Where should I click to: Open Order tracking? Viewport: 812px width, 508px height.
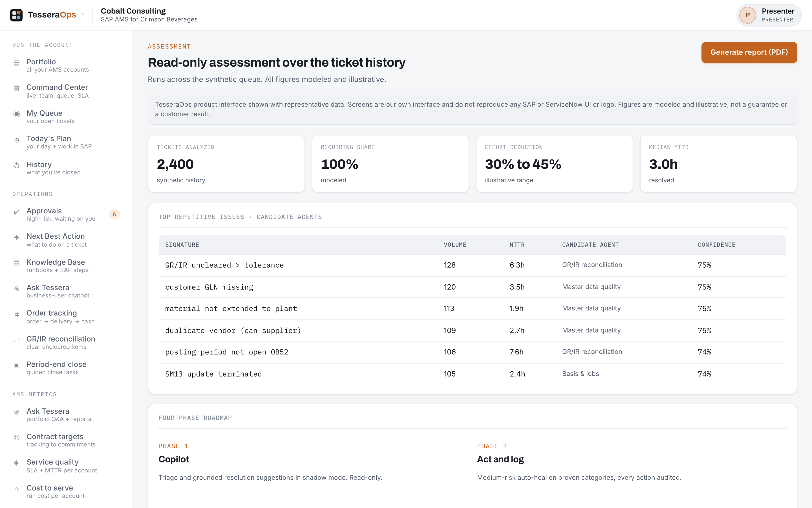(66, 317)
